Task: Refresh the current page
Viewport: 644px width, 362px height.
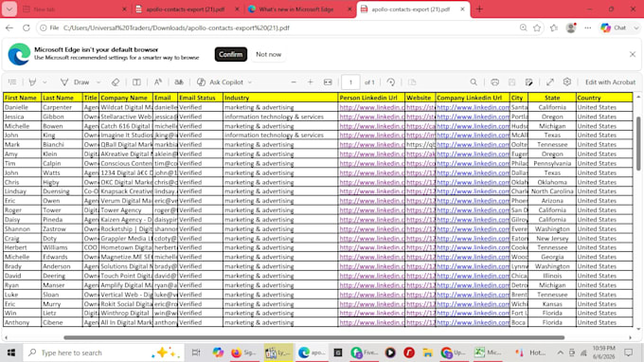Action: pos(27,27)
